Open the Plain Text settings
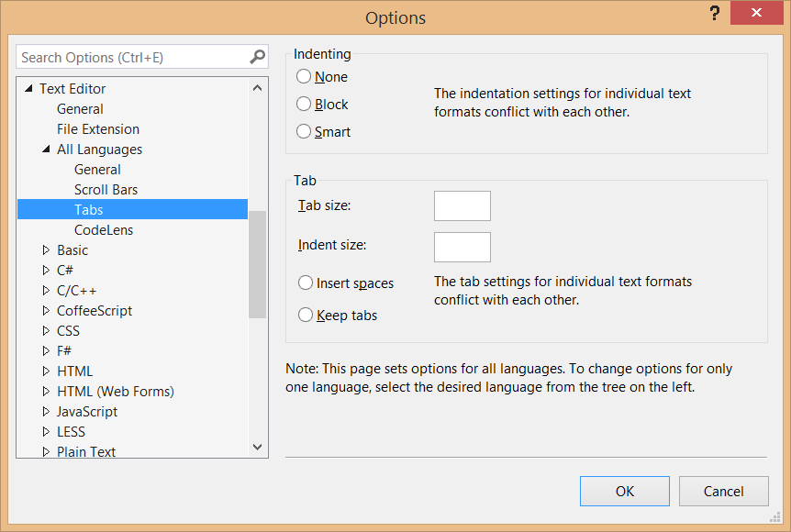The height and width of the screenshot is (532, 791). click(x=85, y=451)
